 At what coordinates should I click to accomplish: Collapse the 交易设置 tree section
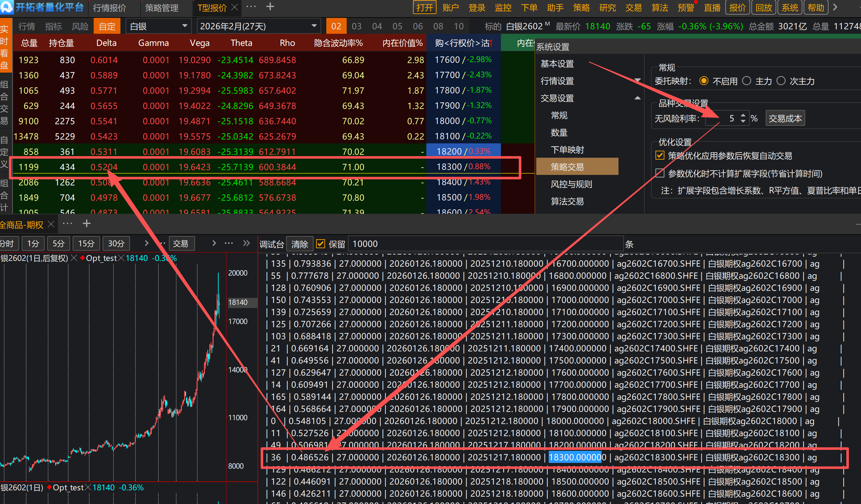coord(637,98)
